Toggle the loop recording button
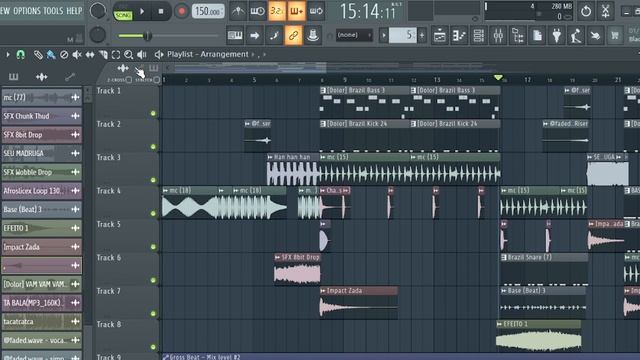Image resolution: width=640 pixels, height=360 pixels. 316,11
